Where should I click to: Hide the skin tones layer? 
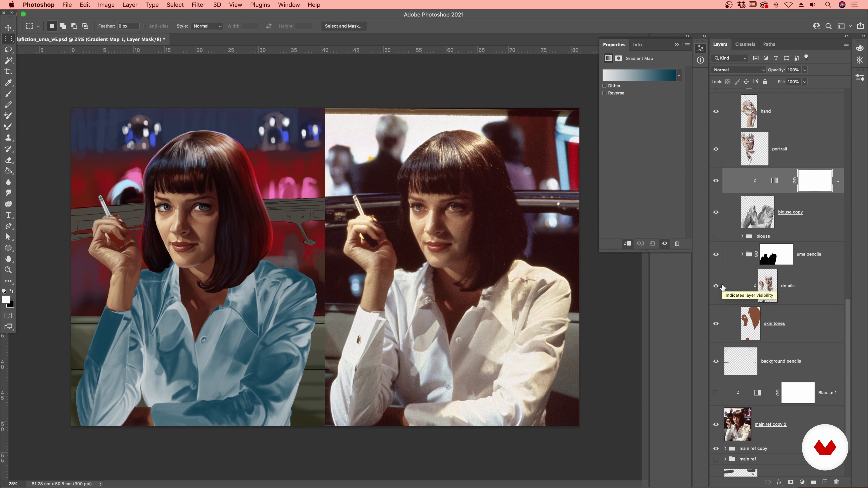coord(716,324)
